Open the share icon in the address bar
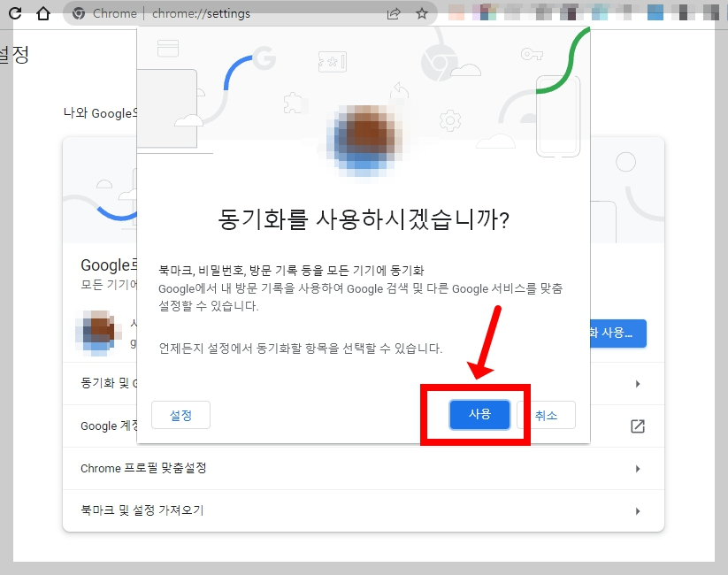The width and height of the screenshot is (728, 575). coord(393,13)
